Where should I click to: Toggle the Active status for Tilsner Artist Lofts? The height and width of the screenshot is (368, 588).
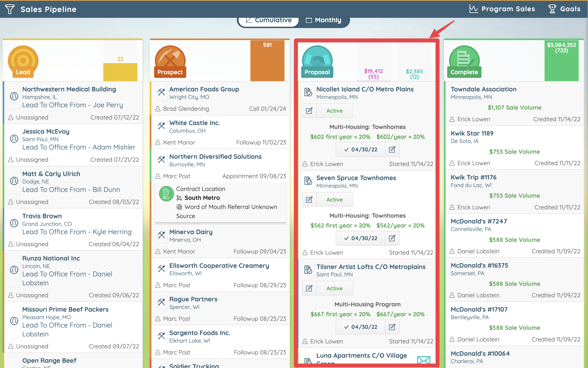click(x=335, y=288)
